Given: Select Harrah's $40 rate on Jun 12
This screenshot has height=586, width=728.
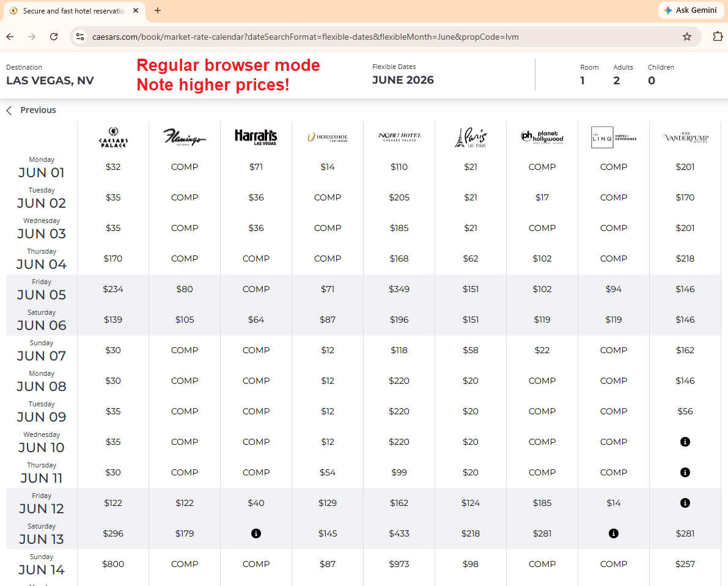Looking at the screenshot, I should click(x=256, y=504).
